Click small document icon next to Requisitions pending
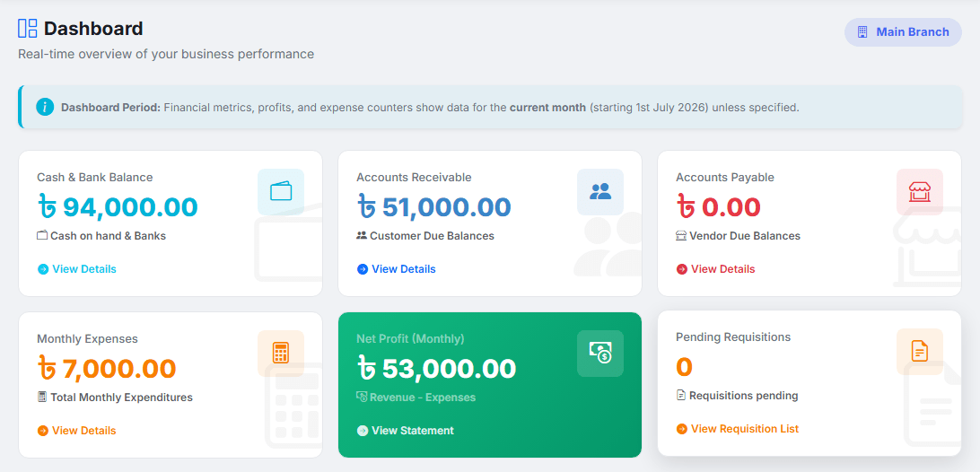Image resolution: width=980 pixels, height=472 pixels. [681, 396]
